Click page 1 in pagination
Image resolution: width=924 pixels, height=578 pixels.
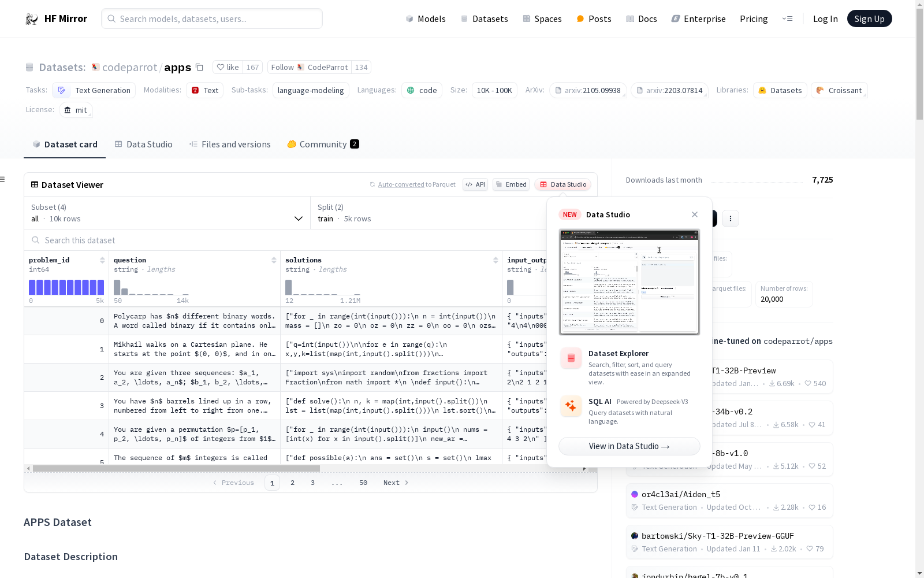(272, 483)
